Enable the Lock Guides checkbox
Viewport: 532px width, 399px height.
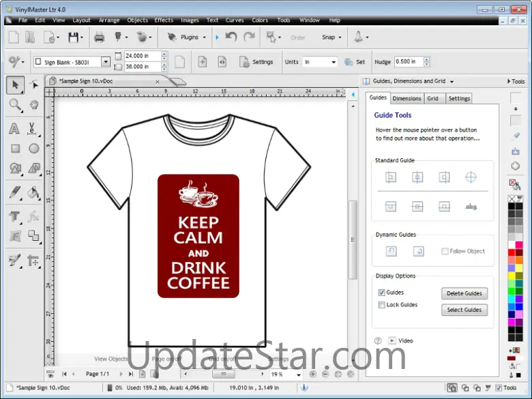382,305
